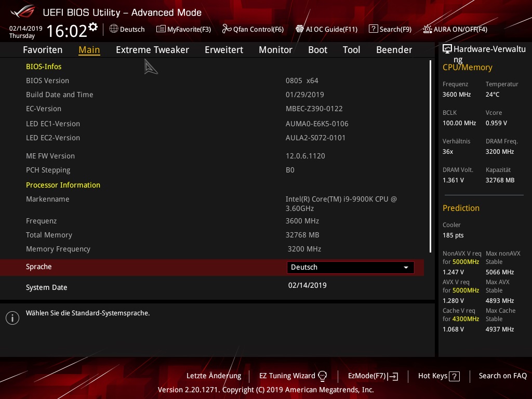This screenshot has width=532, height=399.
Task: Click the clock time 16:02
Action: click(x=67, y=31)
